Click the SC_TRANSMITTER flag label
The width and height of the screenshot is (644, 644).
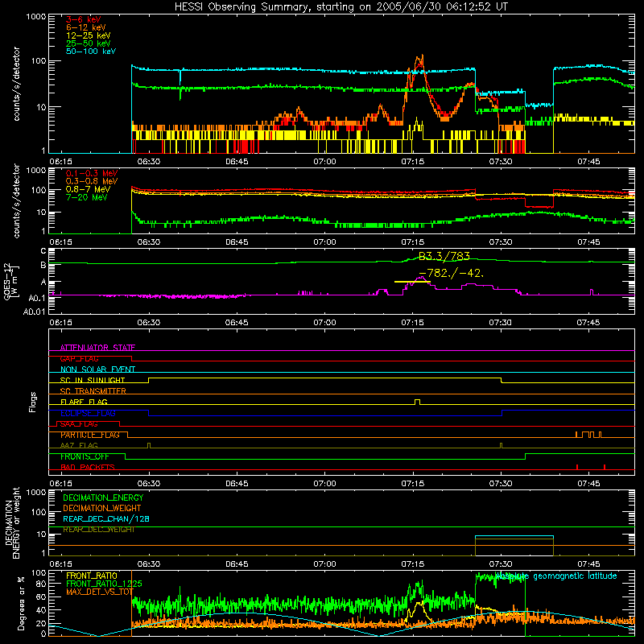click(x=93, y=391)
